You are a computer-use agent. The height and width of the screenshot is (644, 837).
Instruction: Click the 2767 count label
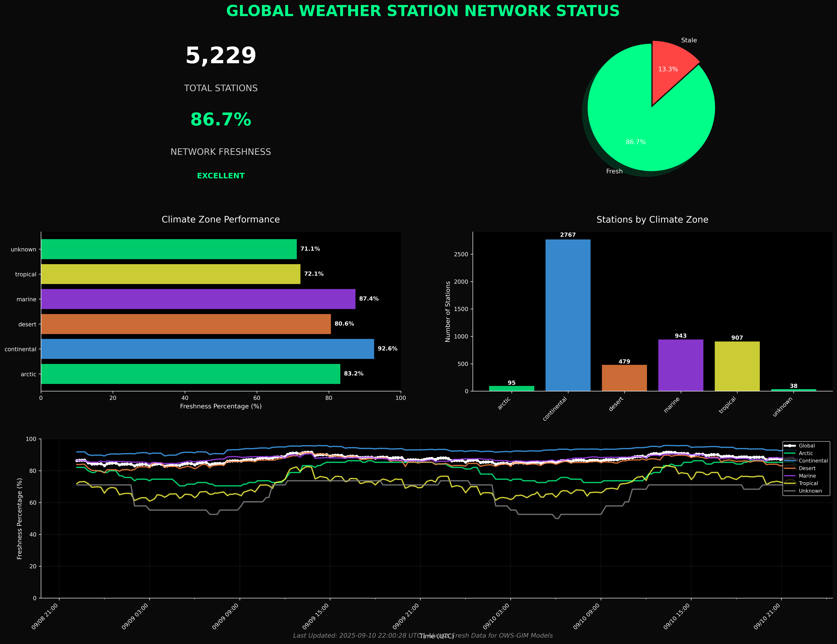pyautogui.click(x=568, y=235)
